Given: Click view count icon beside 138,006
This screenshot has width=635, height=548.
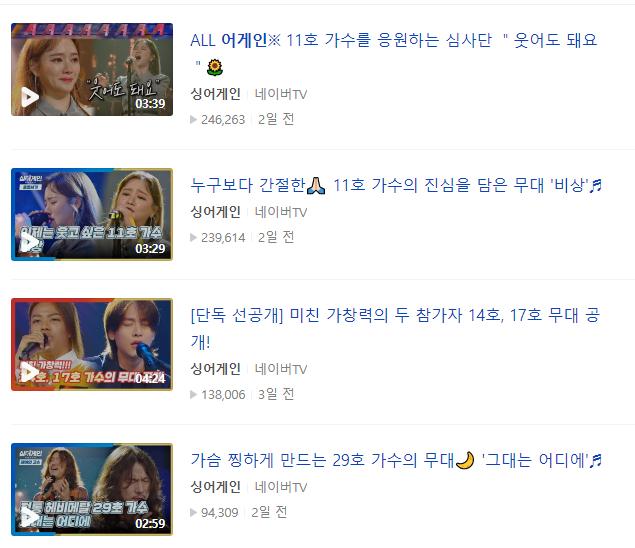Looking at the screenshot, I should pos(194,394).
